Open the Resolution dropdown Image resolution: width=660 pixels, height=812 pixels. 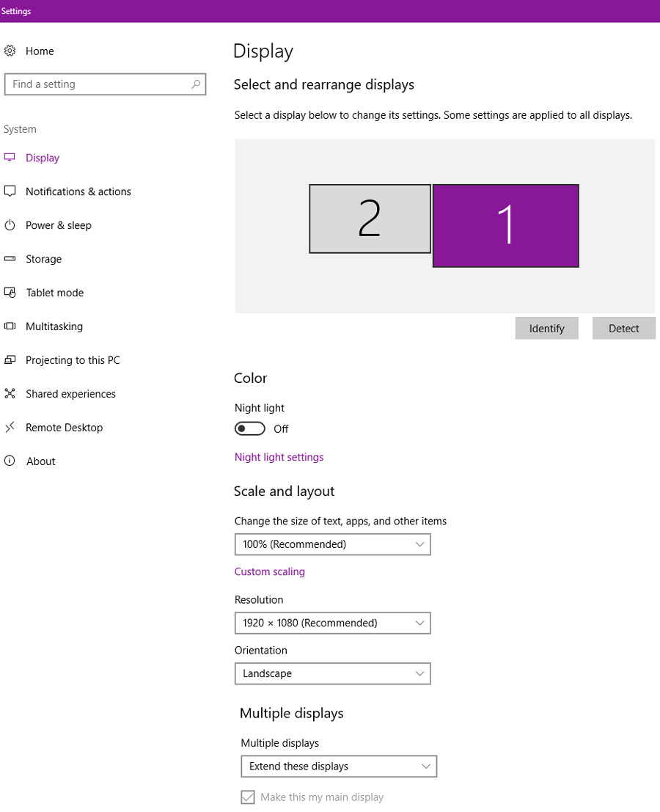(x=332, y=623)
